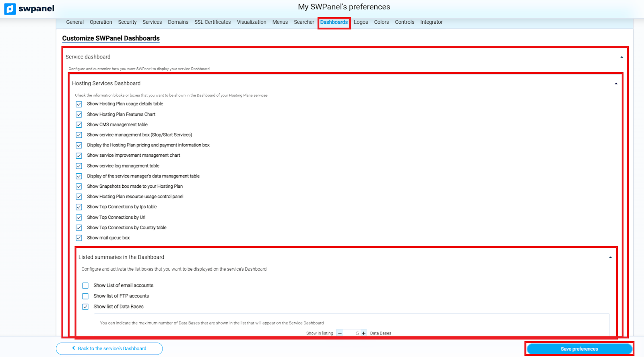644x357 pixels.
Task: Uncheck Show CMS management table
Action: tap(79, 125)
